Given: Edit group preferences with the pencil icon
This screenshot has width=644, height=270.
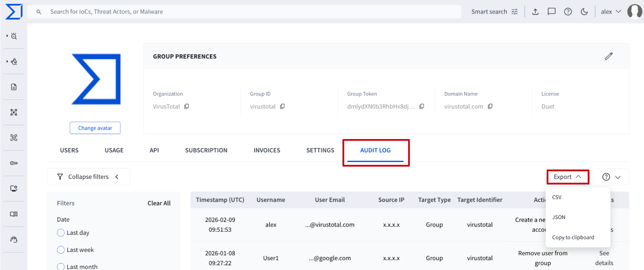Looking at the screenshot, I should [x=609, y=56].
